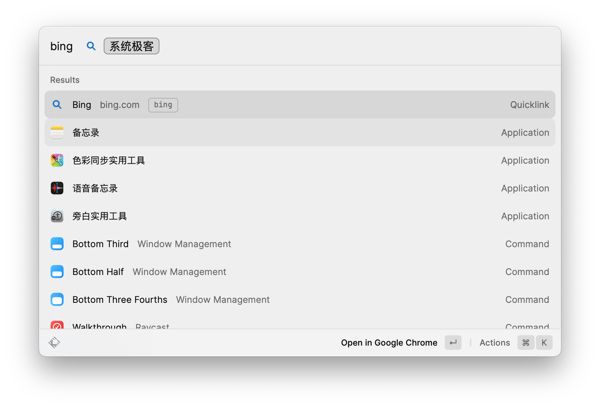Click the Raycast logo in bottom bar
The image size is (600, 408).
54,343
